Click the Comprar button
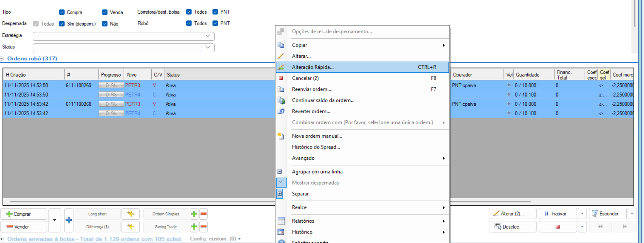Image resolution: width=644 pixels, height=243 pixels. [23, 214]
